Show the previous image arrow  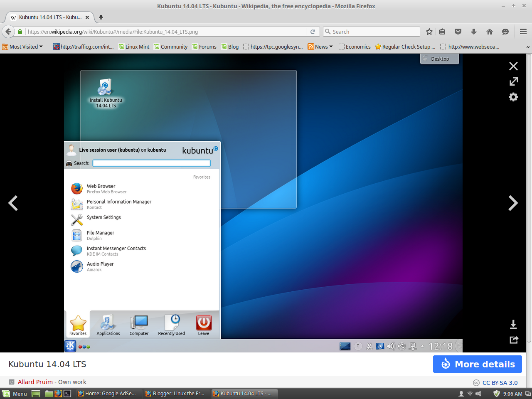(13, 203)
